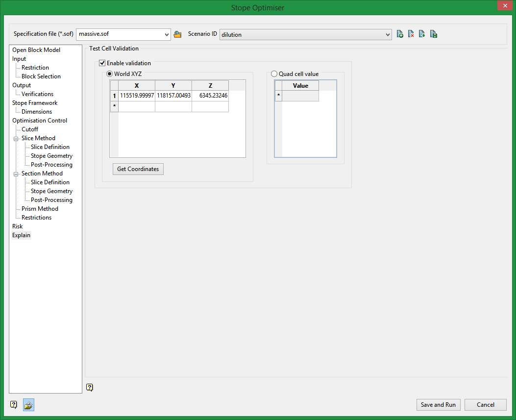
Task: Go to the Risk section in tree
Action: 18,226
